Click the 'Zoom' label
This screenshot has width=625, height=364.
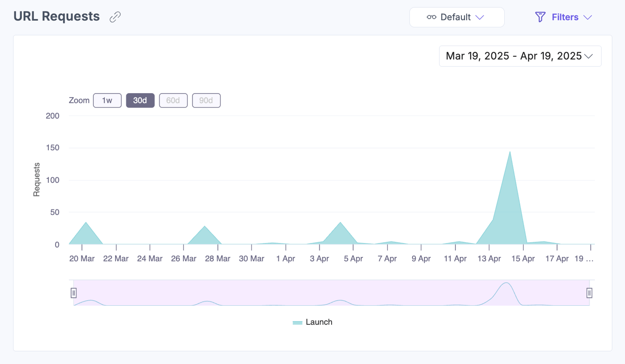tap(79, 100)
